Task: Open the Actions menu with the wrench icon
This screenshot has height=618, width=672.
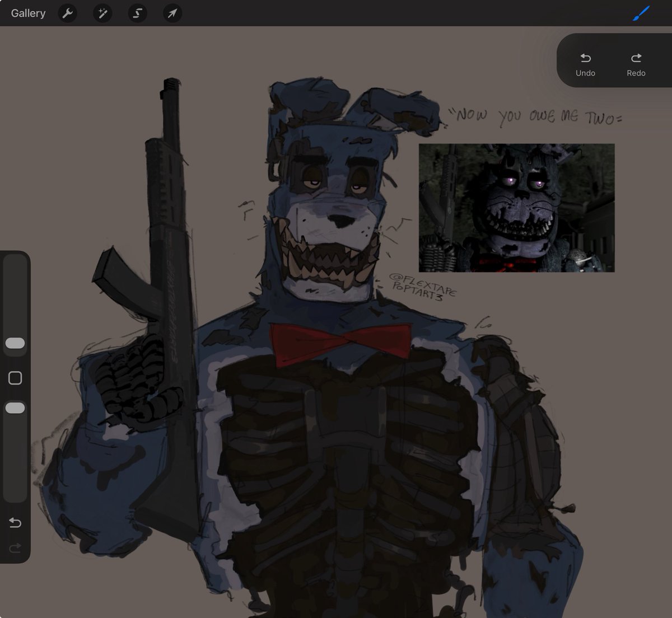Action: 67,13
